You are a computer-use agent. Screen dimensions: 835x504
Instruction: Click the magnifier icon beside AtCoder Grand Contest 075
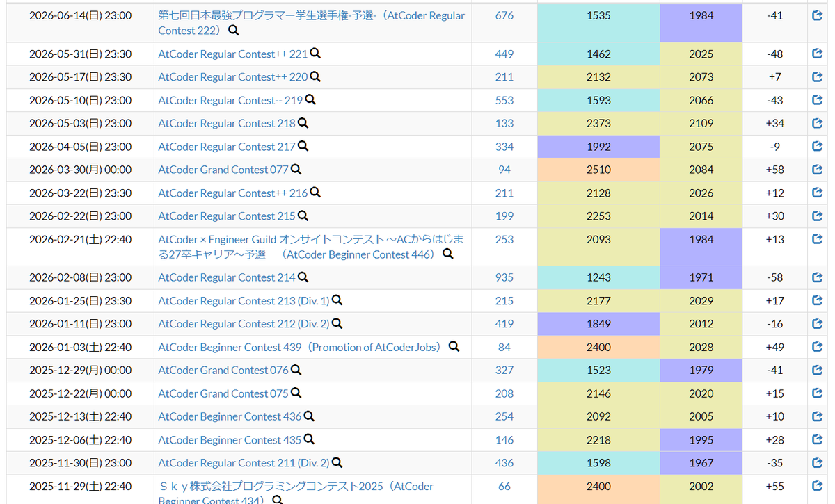click(296, 393)
